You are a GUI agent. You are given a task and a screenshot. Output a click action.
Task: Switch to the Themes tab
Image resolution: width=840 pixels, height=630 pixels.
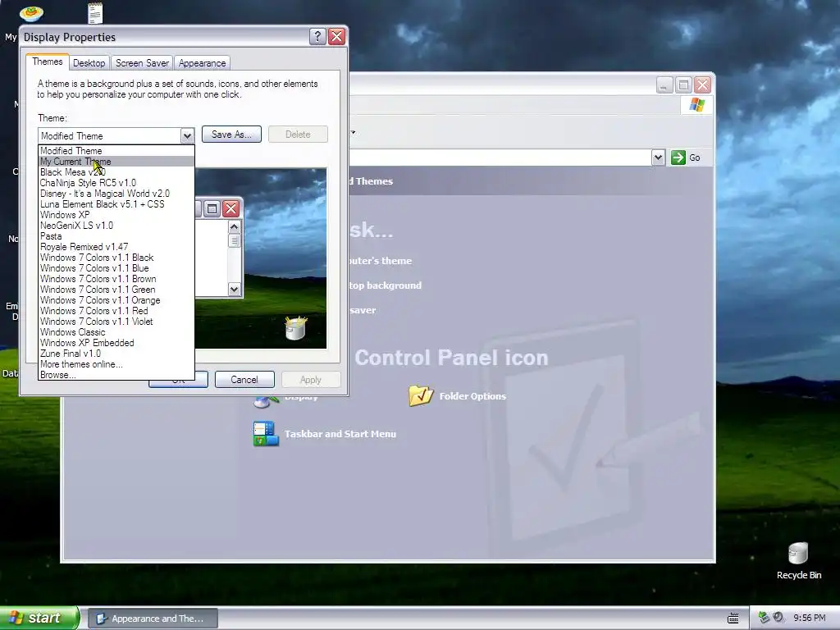pyautogui.click(x=47, y=62)
